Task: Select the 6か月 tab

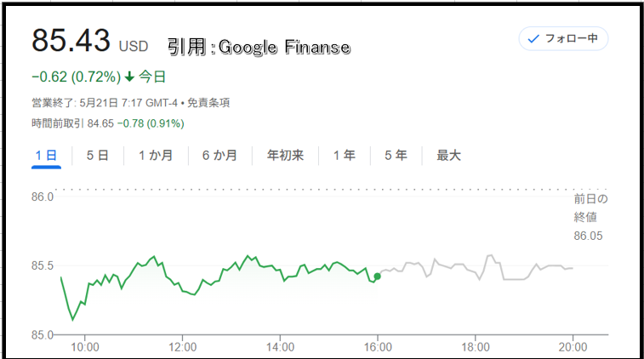Action: [219, 156]
